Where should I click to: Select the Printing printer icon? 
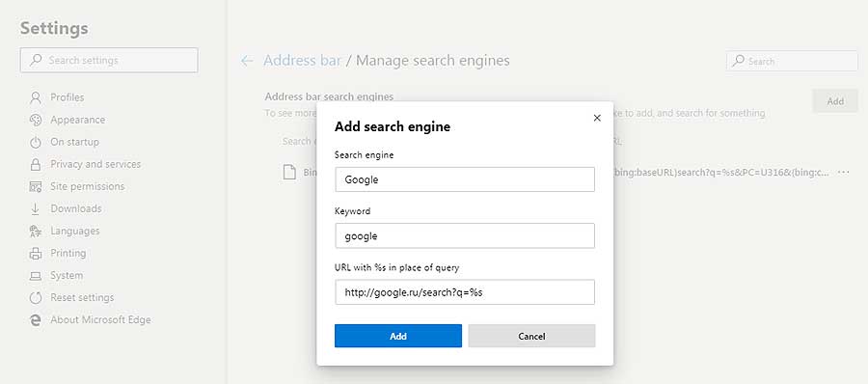click(x=36, y=253)
